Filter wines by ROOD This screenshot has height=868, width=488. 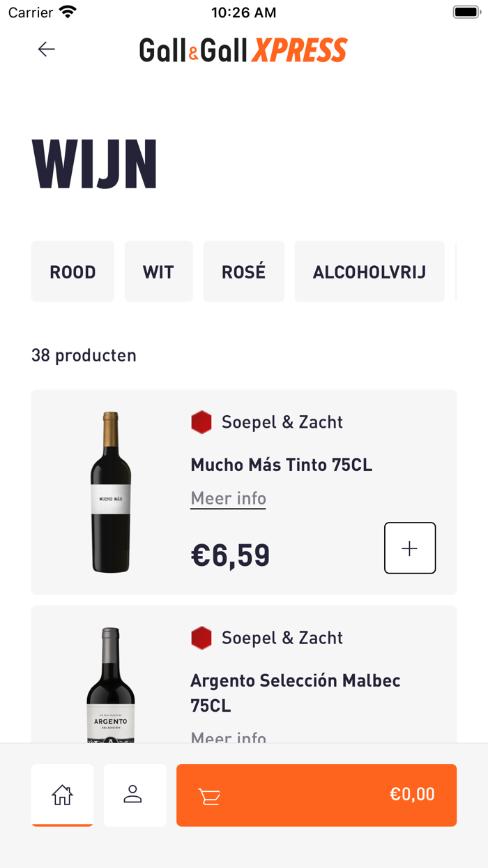[73, 272]
